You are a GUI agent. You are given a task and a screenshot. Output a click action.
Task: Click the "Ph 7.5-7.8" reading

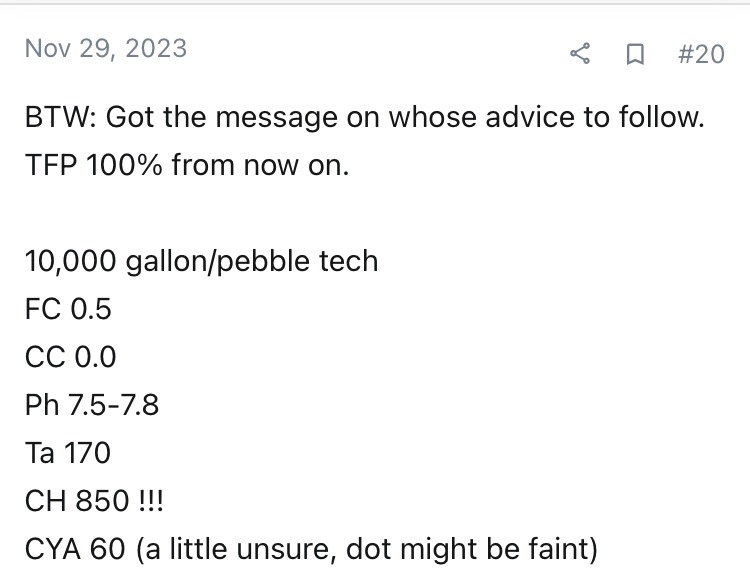[x=92, y=405]
